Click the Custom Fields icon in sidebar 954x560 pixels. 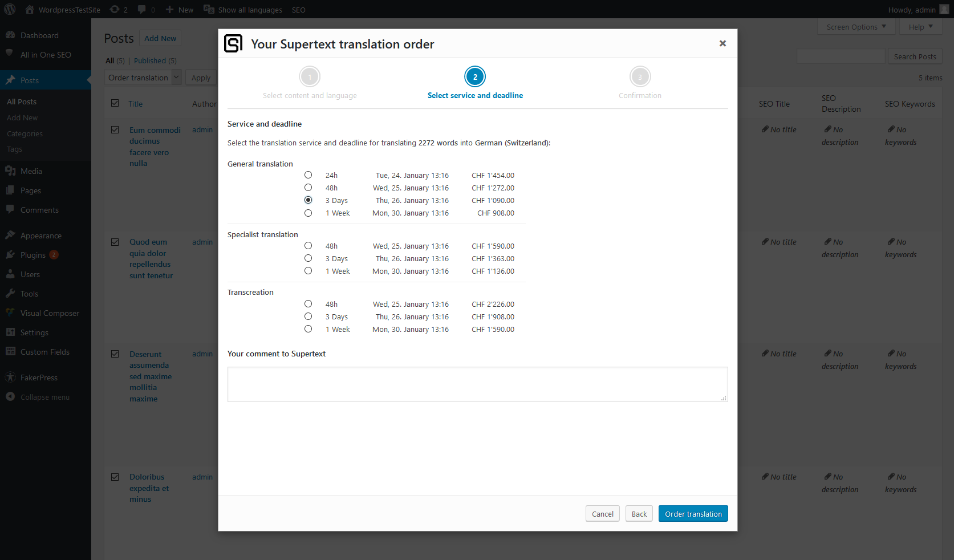pos(10,352)
